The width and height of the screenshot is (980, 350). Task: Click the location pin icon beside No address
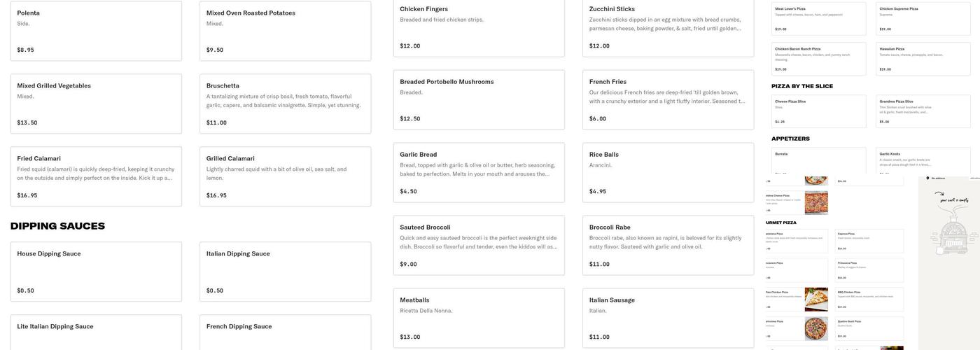pos(928,178)
